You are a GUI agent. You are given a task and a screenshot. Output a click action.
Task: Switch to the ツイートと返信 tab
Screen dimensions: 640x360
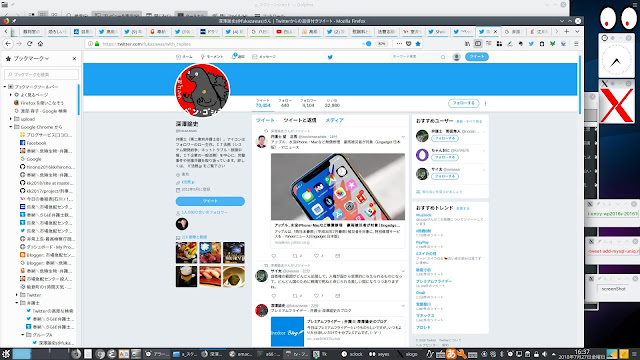click(x=300, y=120)
